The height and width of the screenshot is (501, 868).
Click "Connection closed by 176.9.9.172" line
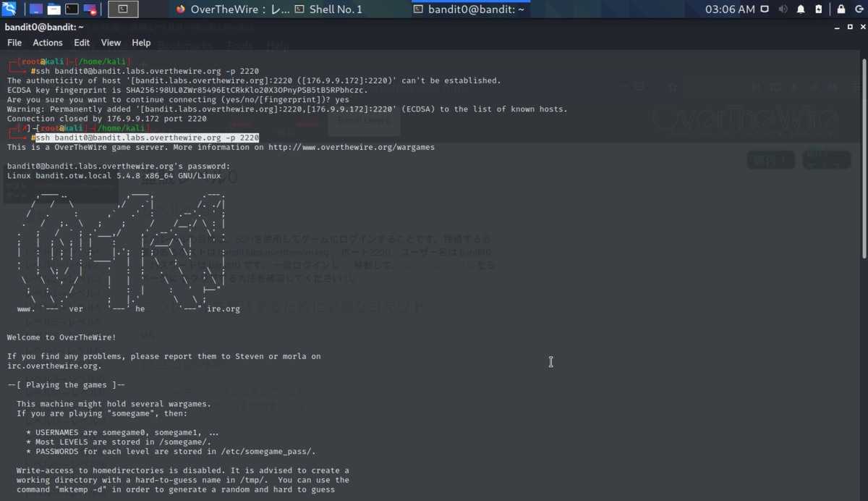[x=106, y=118]
